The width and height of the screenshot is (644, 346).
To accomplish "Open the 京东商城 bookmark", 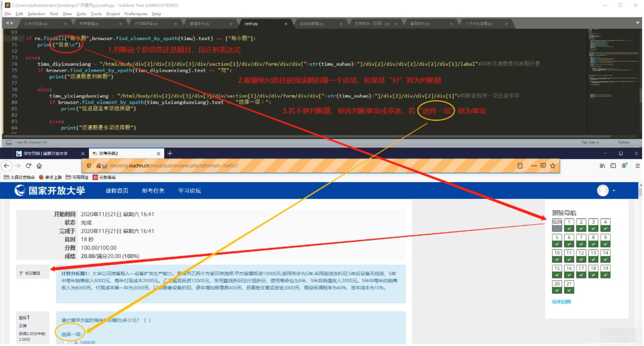I will [x=104, y=177].
